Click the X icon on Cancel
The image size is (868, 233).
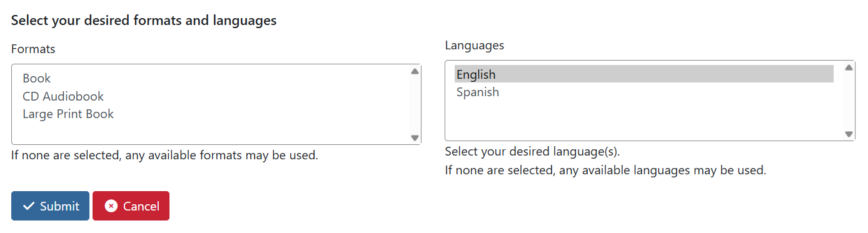(x=111, y=206)
